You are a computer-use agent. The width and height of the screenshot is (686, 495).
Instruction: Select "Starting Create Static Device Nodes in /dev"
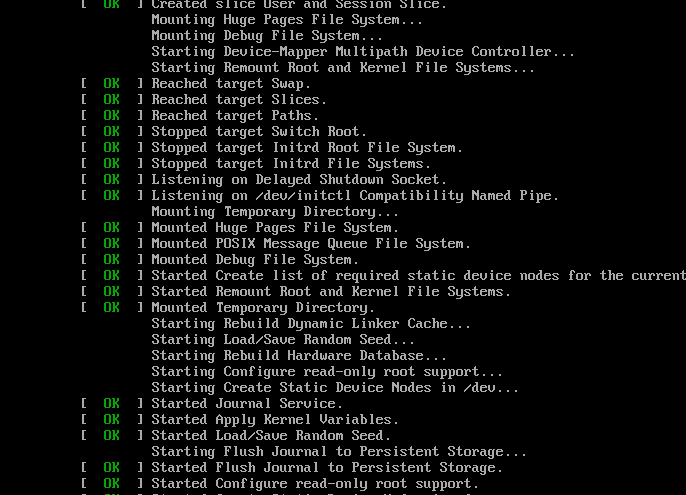click(335, 388)
